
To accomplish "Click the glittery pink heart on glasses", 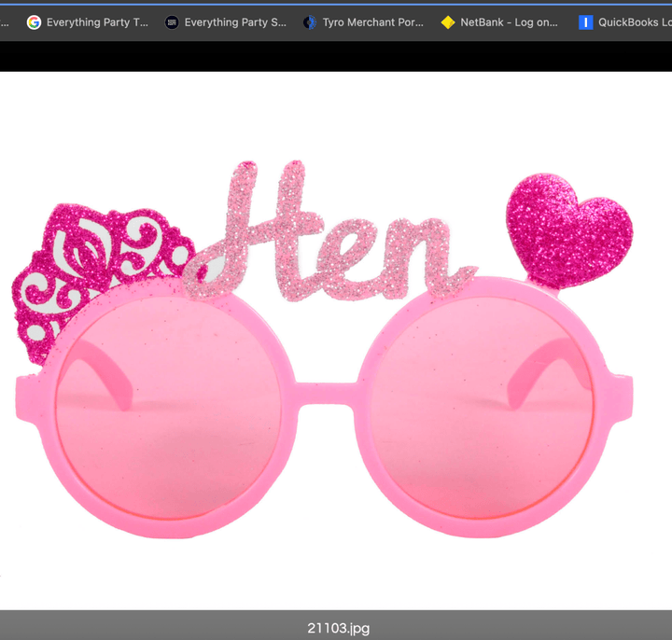I will point(568,226).
